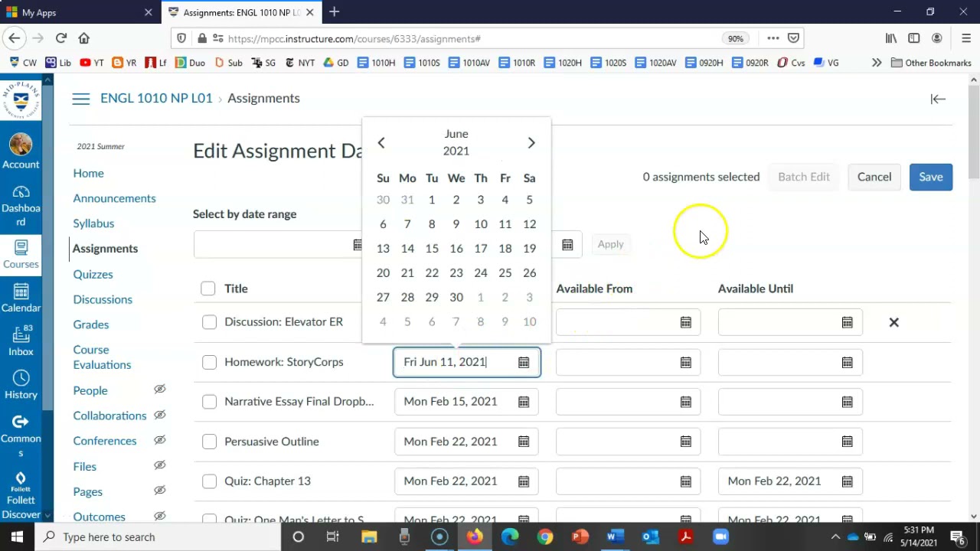
Task: Toggle visibility eye icon next to Collaborations
Action: coord(159,415)
